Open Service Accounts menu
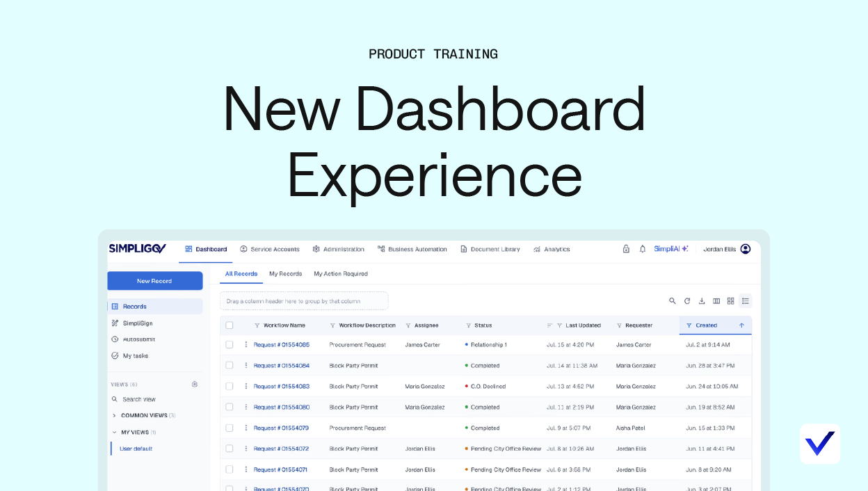 click(x=270, y=249)
